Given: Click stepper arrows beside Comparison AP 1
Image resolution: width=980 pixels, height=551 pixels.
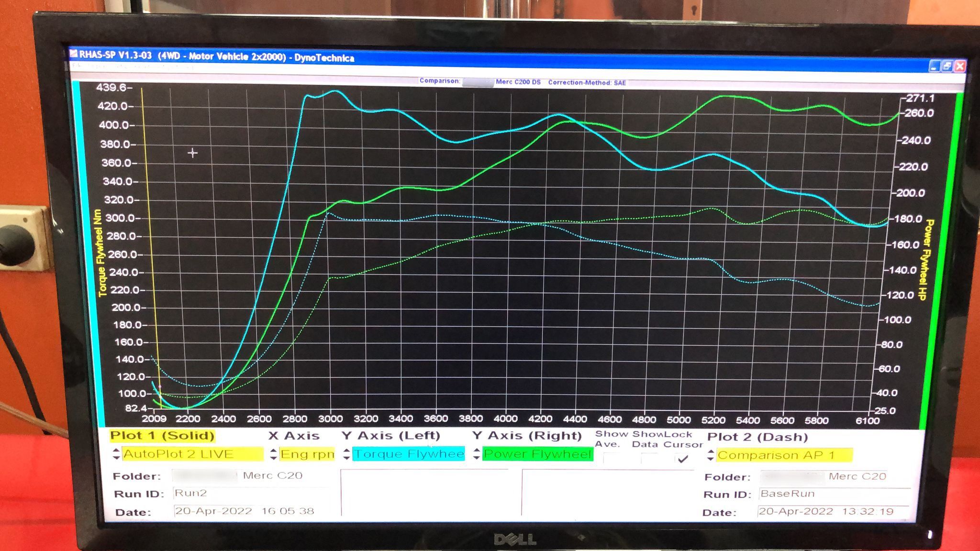Looking at the screenshot, I should coord(710,455).
